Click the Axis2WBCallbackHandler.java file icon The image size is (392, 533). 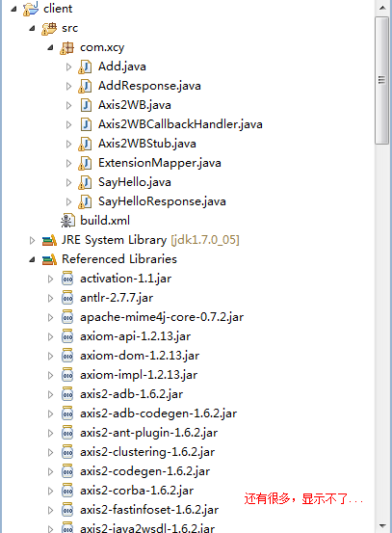86,124
